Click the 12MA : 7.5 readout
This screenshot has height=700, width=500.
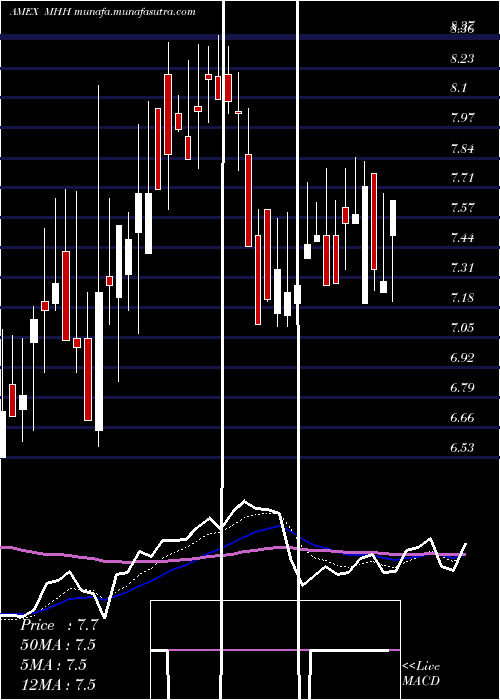tap(58, 684)
